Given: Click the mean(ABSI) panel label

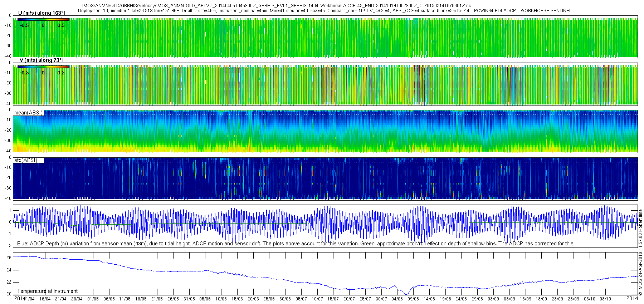Looking at the screenshot, I should click(x=28, y=113).
